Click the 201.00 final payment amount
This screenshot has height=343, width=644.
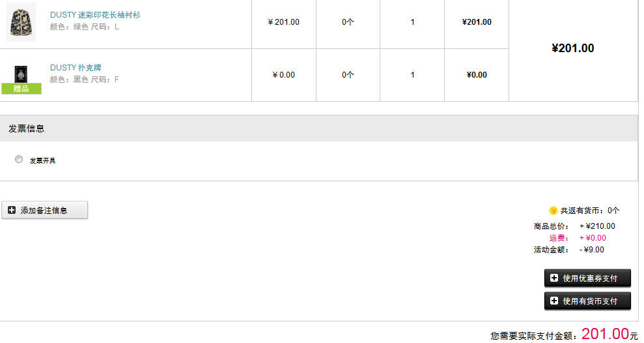pos(606,333)
